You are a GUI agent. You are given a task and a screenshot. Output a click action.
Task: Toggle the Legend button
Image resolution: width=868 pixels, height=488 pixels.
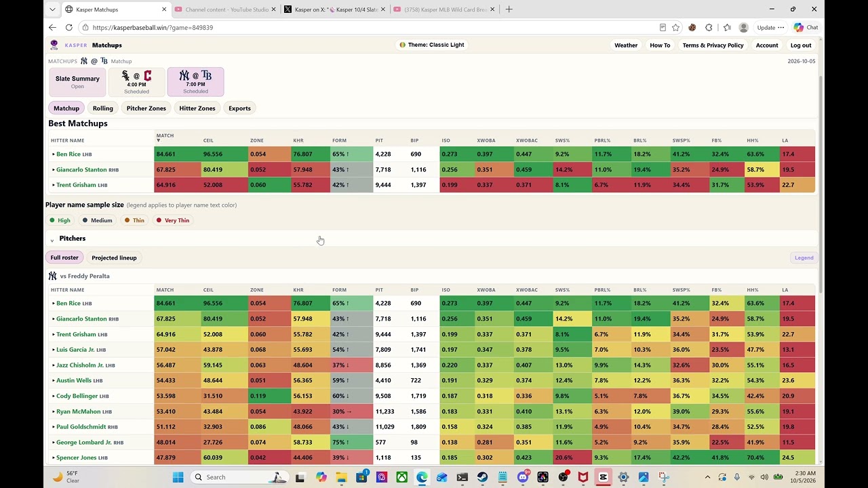click(804, 258)
